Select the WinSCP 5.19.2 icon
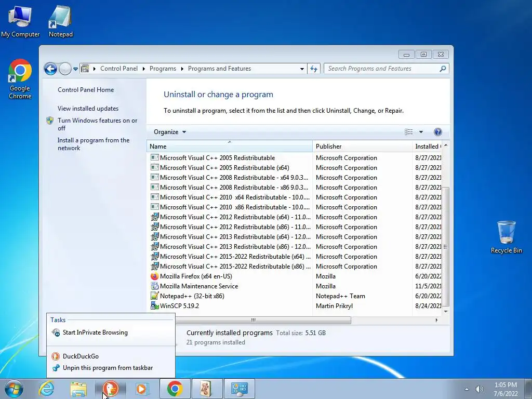 tap(155, 305)
